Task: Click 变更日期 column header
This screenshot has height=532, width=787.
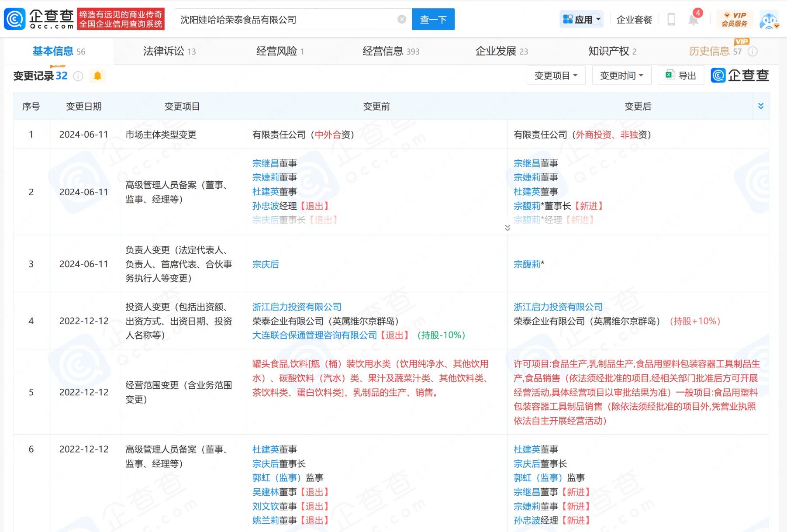Action: (x=84, y=106)
